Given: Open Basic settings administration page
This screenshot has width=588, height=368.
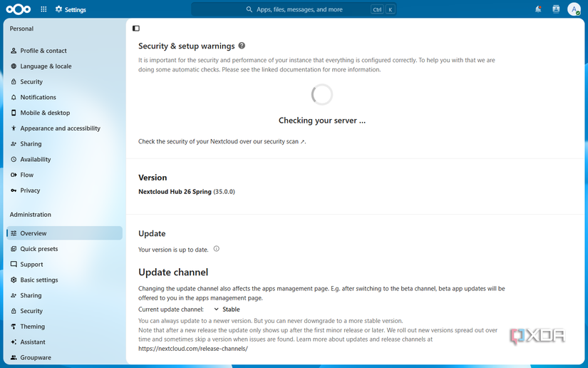Looking at the screenshot, I should [x=64, y=280].
